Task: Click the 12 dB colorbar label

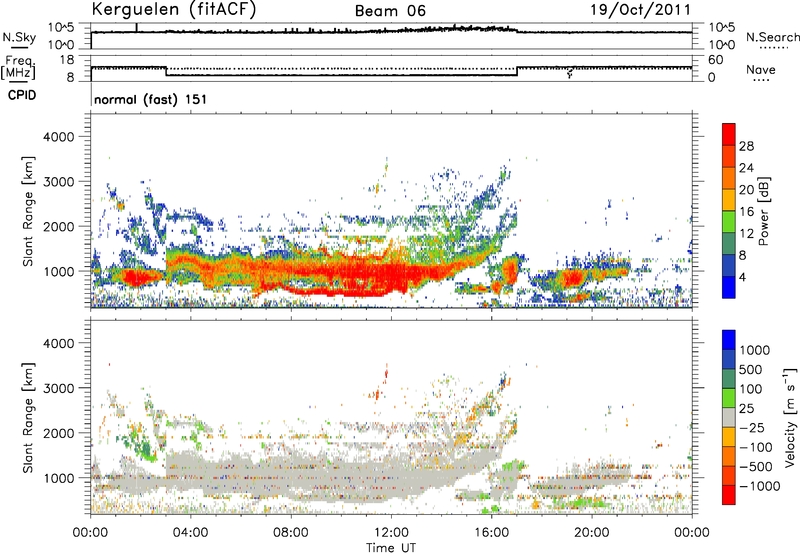Action: tap(746, 234)
